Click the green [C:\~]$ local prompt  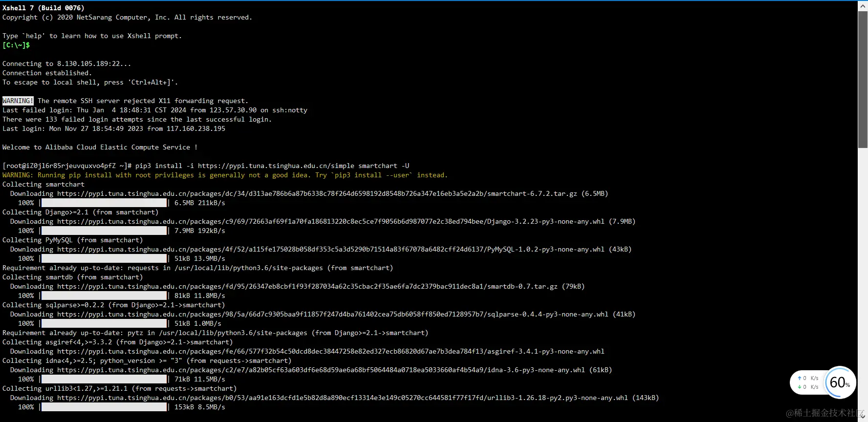click(x=16, y=45)
